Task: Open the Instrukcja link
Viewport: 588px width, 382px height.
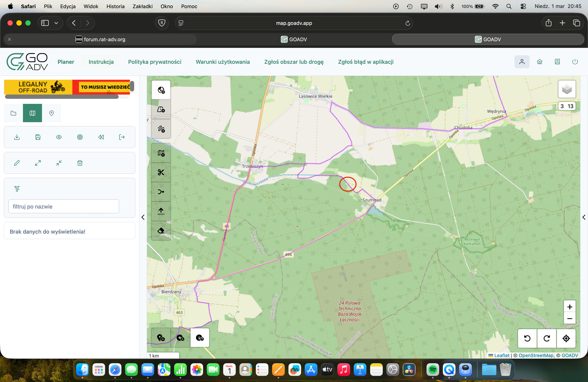Action: pos(101,62)
